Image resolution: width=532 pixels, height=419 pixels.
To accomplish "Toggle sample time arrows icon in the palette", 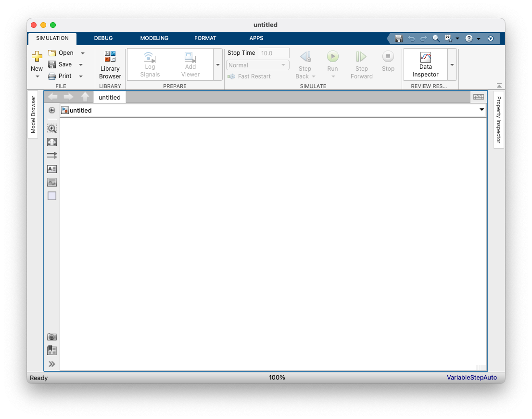I will 52,155.
